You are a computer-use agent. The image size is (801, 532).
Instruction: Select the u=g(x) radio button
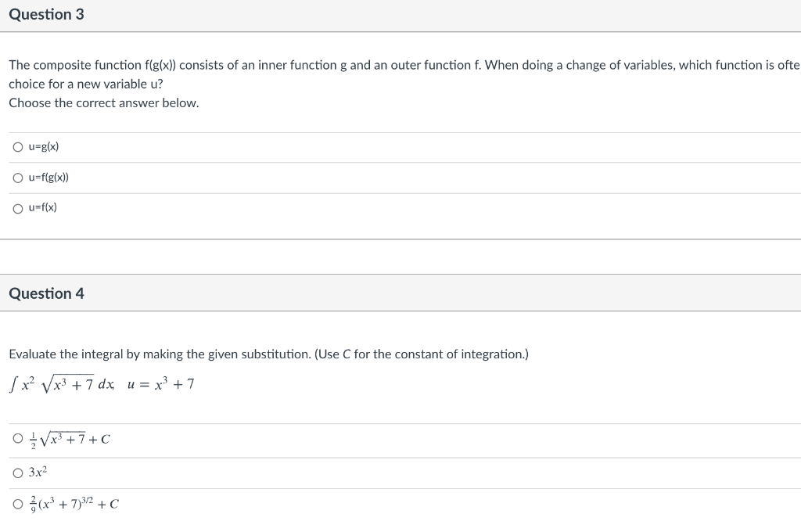click(17, 147)
